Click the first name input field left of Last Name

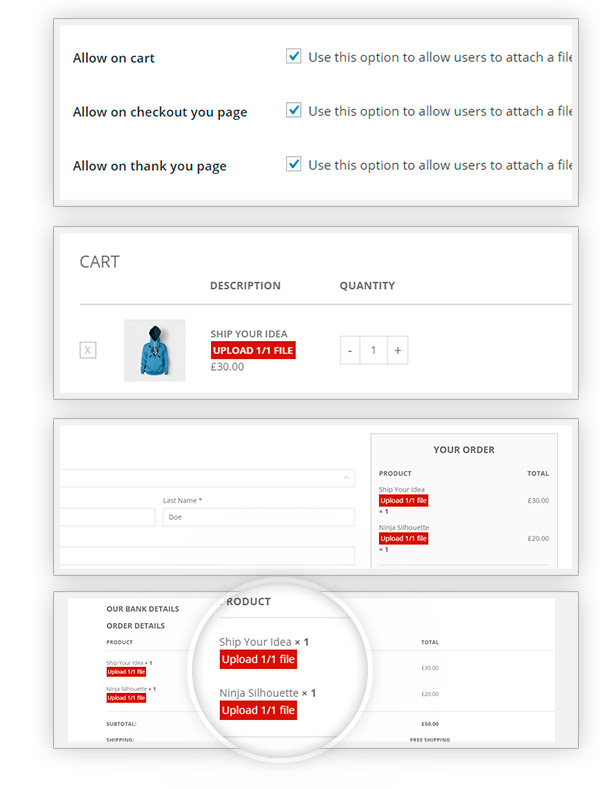[107, 517]
